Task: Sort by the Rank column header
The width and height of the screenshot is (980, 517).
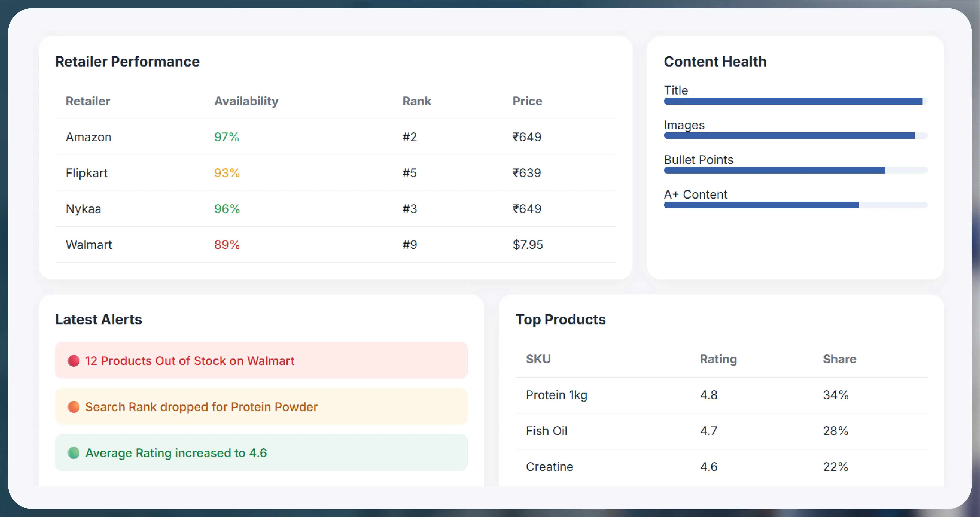Action: pyautogui.click(x=417, y=101)
